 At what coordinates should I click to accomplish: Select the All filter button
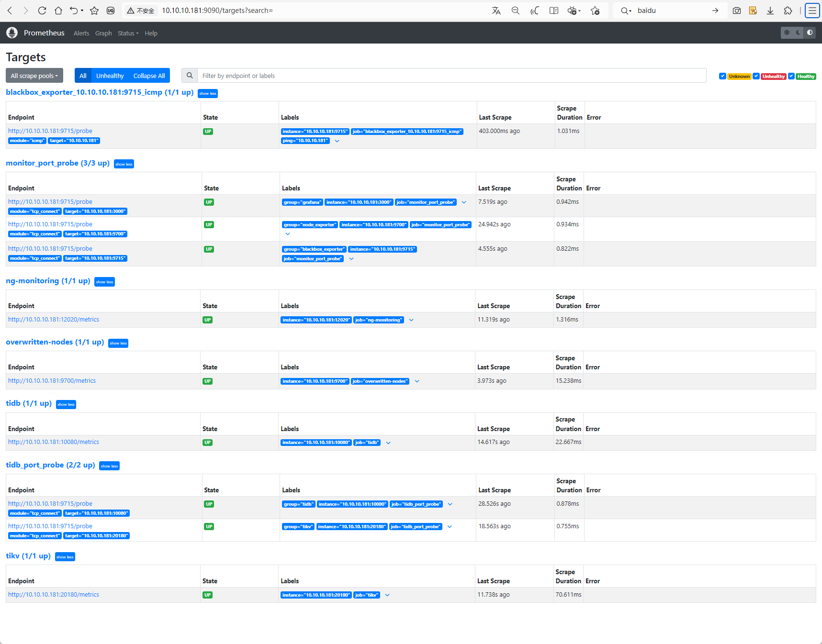(x=83, y=76)
